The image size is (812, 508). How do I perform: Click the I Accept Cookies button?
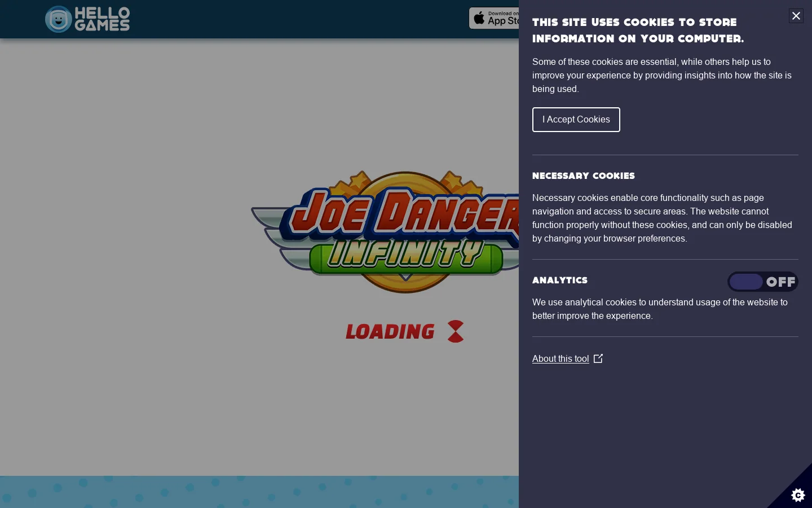576,120
